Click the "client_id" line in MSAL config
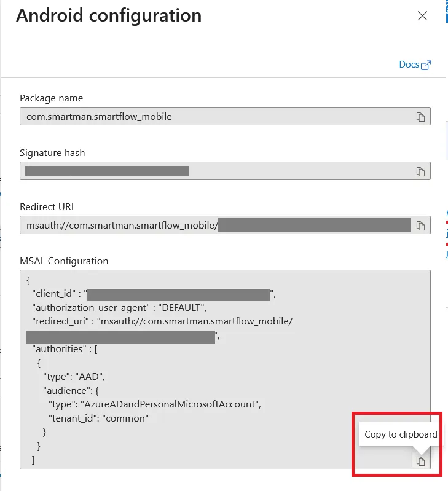The height and width of the screenshot is (491, 448). coord(154,294)
